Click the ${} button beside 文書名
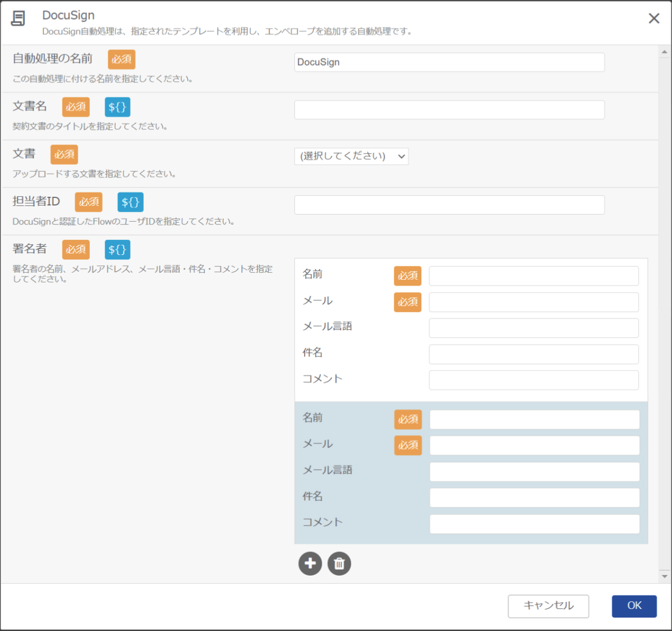Viewport: 672px width, 631px height. click(x=117, y=107)
